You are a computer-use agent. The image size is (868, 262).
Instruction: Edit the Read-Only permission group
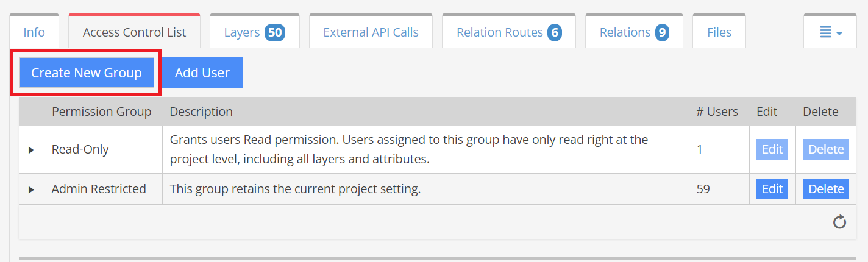click(772, 149)
